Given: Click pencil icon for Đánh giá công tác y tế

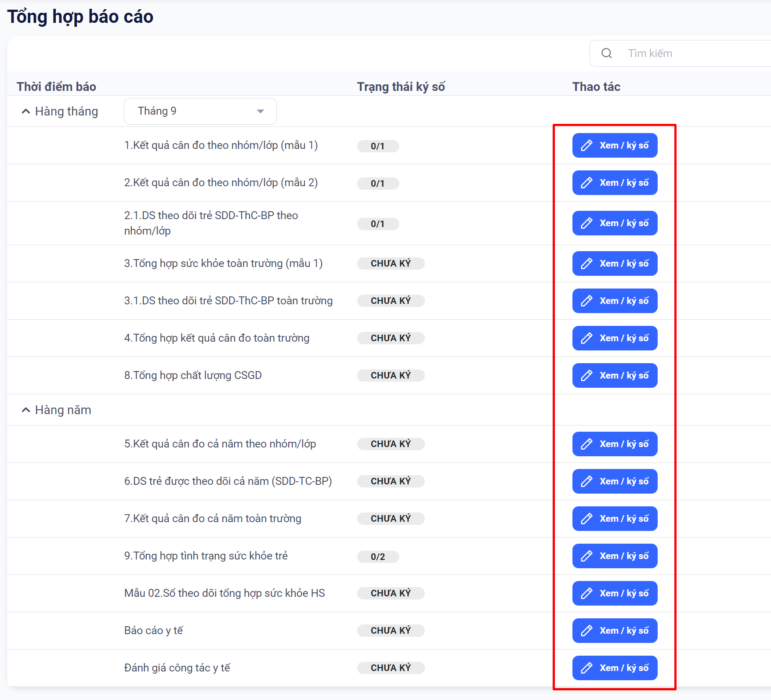Looking at the screenshot, I should (x=586, y=668).
